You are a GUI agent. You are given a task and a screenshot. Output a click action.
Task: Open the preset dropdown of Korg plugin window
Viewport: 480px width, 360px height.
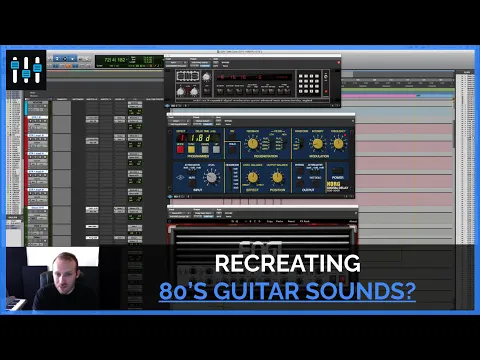coord(203,121)
